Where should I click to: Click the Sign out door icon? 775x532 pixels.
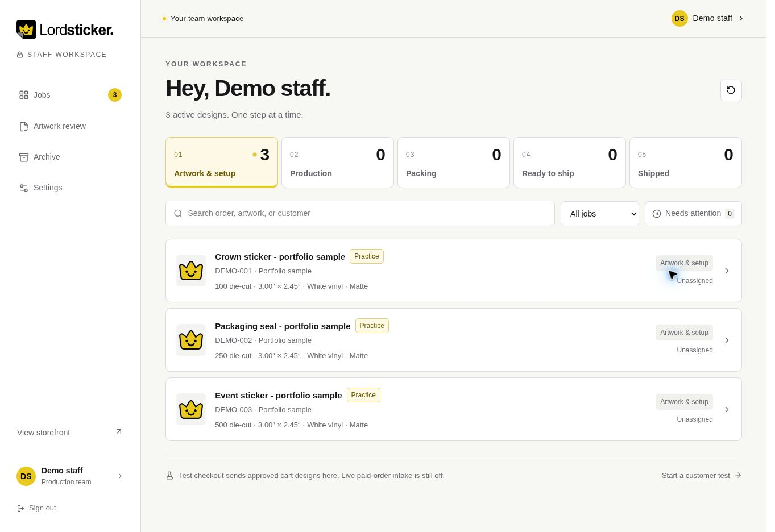tap(20, 508)
